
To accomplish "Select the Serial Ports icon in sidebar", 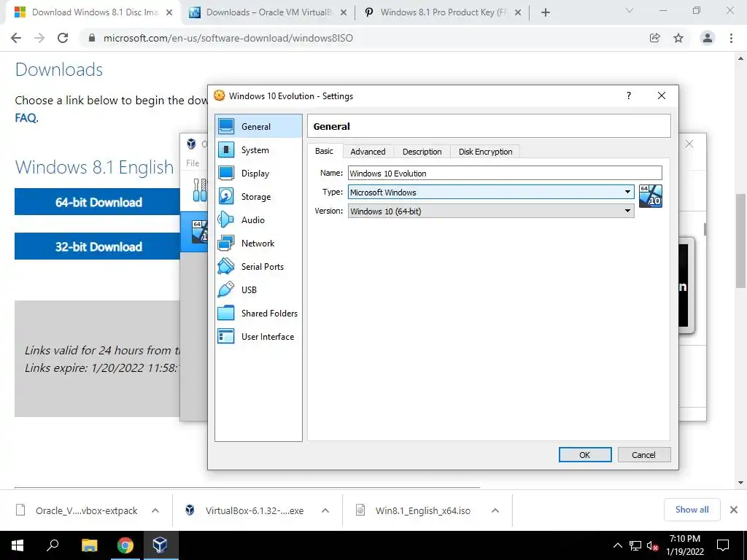I will [226, 266].
